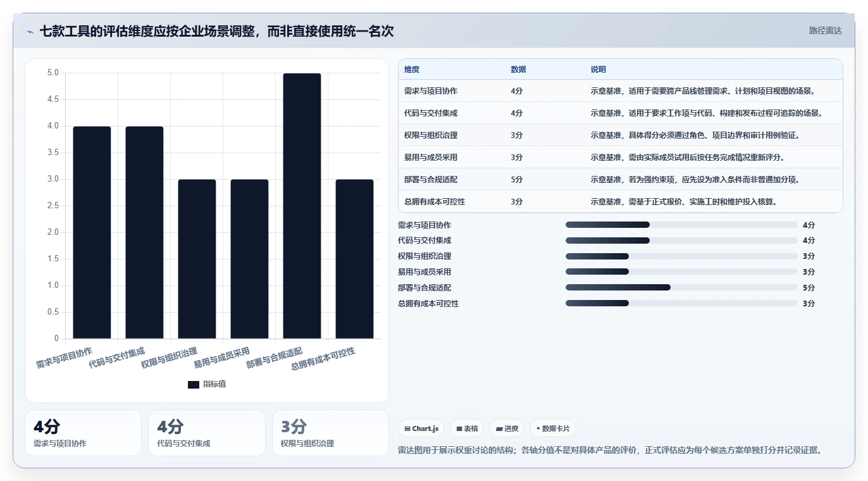Click the 数据卡片 chip
This screenshot has height=481, width=868.
click(552, 428)
